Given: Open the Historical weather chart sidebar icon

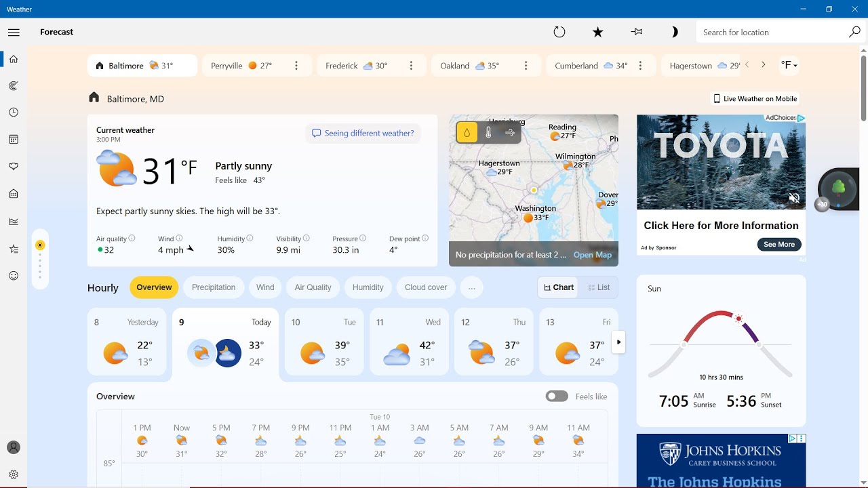Looking at the screenshot, I should (14, 221).
